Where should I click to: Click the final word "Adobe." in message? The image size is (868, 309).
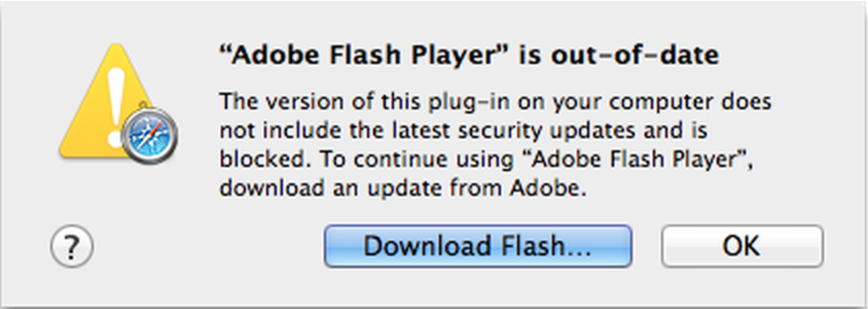pos(548,188)
